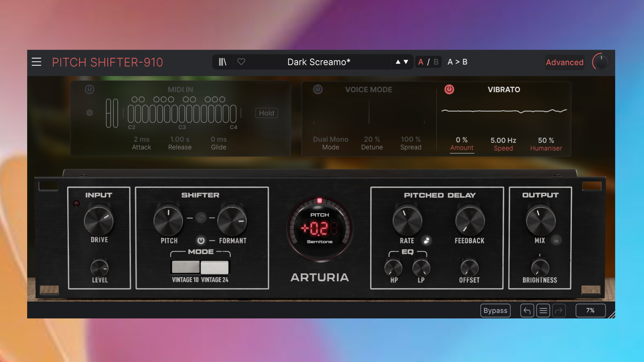Viewport: 644px width, 362px height.
Task: Click the undo arrow icon
Action: tap(527, 310)
